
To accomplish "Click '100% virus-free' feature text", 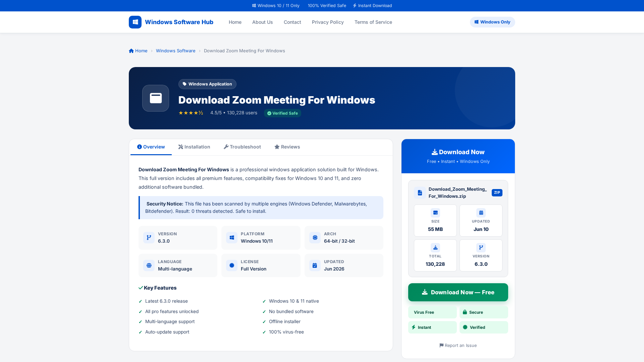I will 286,332.
